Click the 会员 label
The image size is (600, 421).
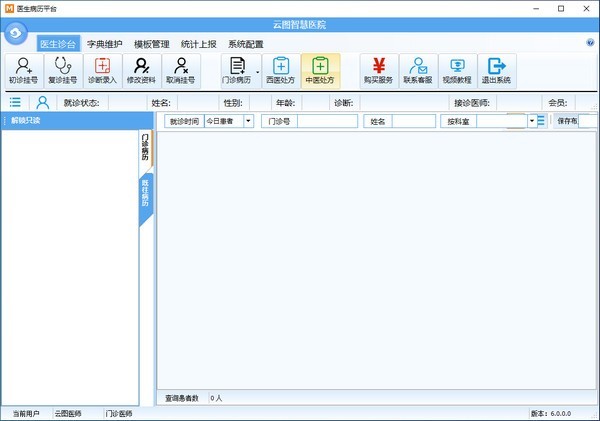tap(558, 103)
